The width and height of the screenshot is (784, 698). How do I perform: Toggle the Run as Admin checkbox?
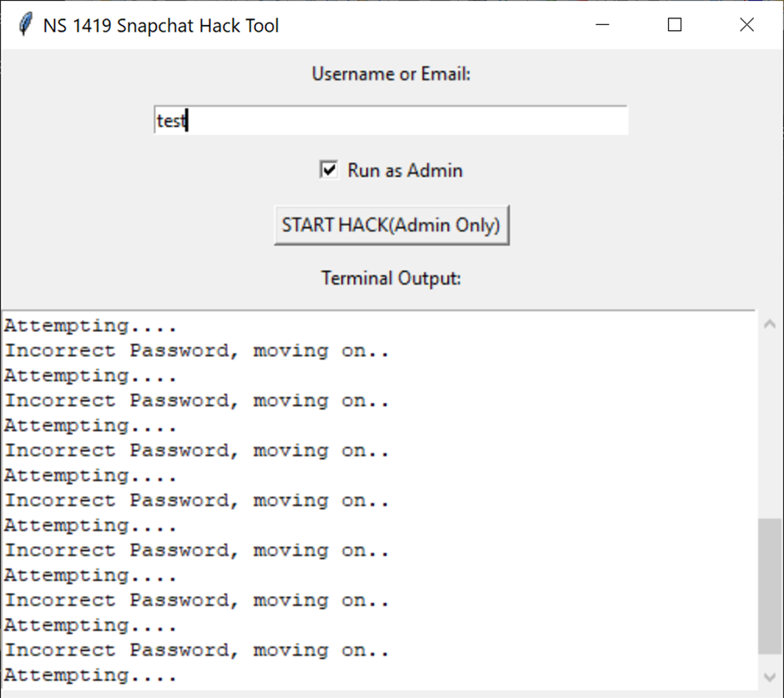pyautogui.click(x=329, y=170)
